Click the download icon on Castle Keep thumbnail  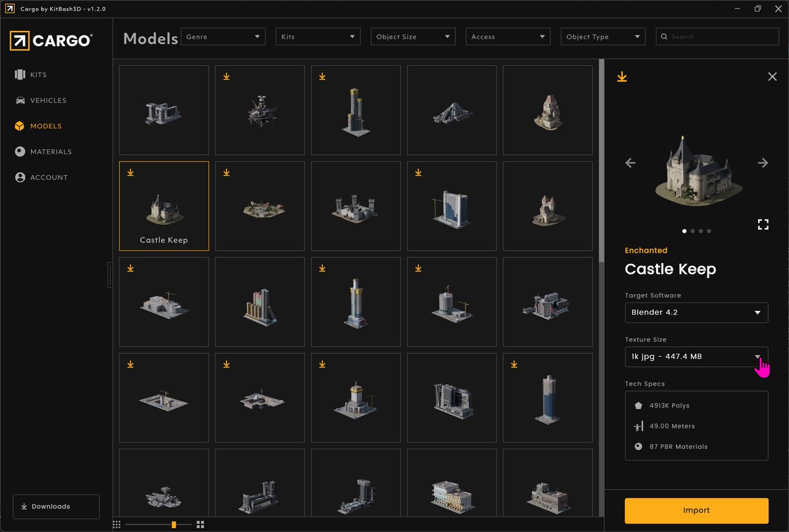(130, 172)
